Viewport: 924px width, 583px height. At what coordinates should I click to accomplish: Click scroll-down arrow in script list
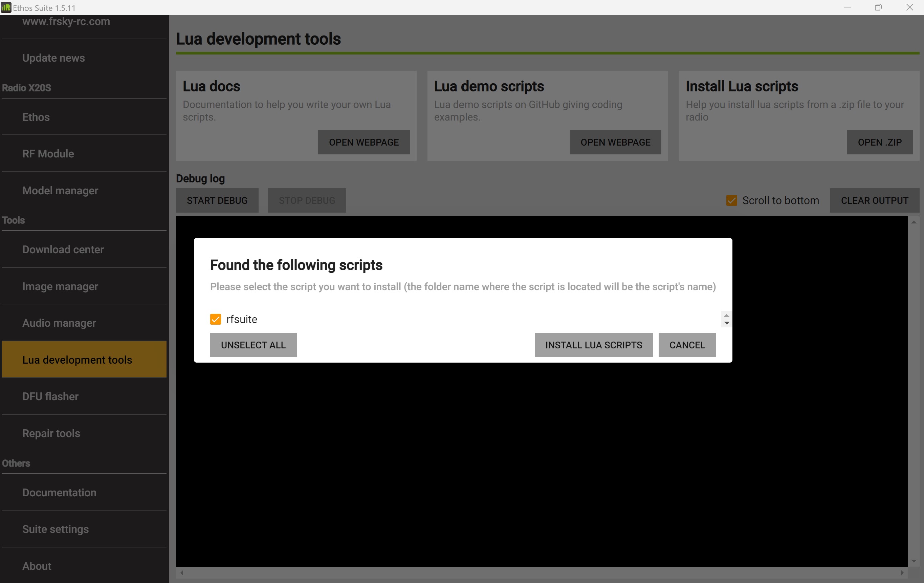click(x=726, y=323)
